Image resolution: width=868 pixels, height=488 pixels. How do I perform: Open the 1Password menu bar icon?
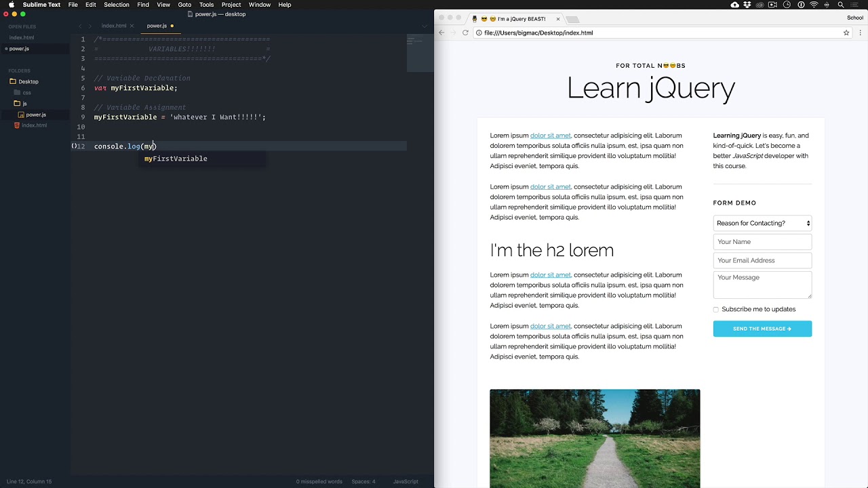click(x=801, y=5)
